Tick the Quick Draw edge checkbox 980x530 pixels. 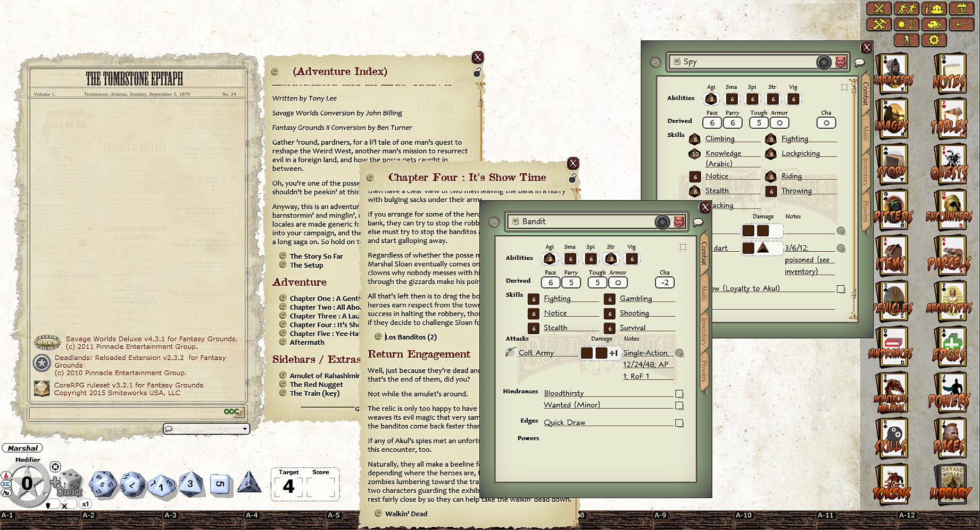679,423
